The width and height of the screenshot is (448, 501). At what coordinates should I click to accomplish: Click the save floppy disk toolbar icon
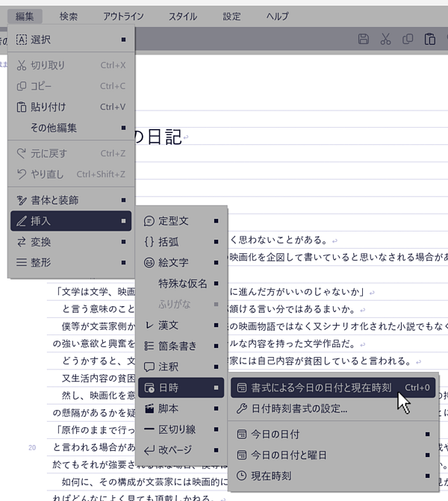364,40
